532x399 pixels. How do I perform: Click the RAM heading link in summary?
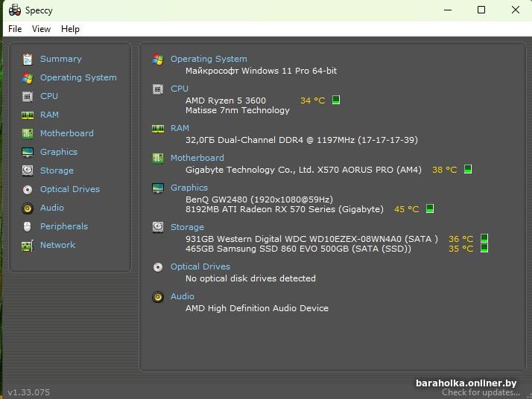click(180, 129)
